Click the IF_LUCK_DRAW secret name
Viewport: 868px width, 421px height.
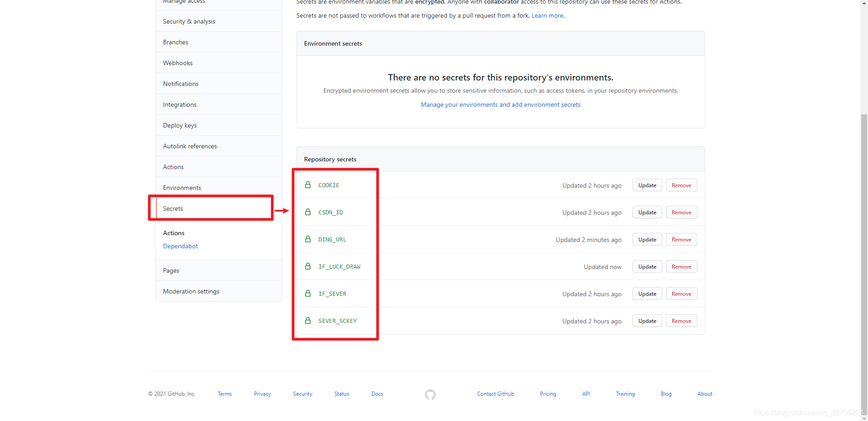[x=340, y=267]
